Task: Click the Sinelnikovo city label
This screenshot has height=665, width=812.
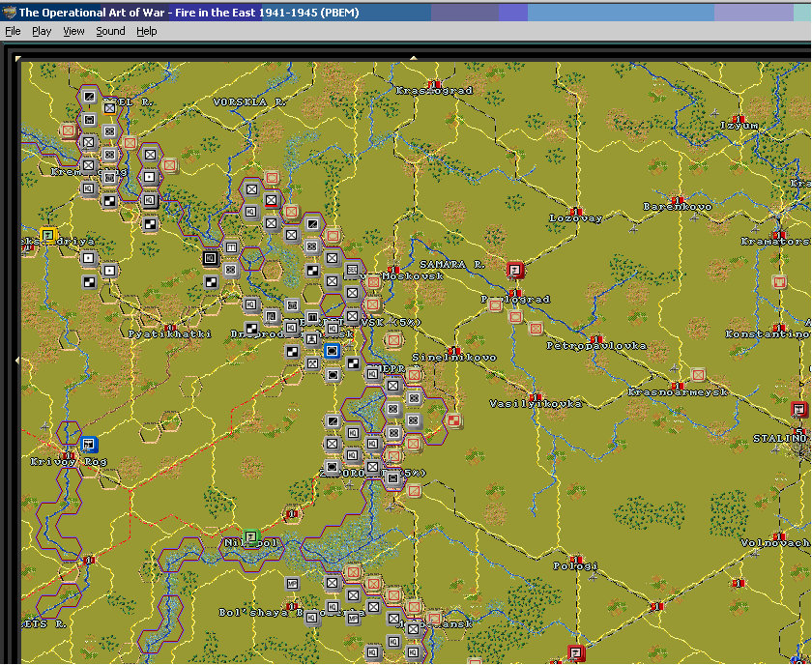Action: (454, 358)
